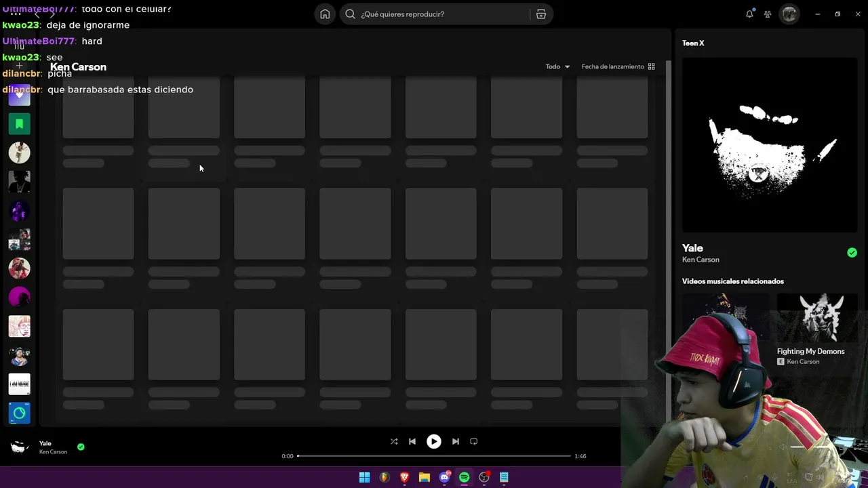Open the notifications bell
Screen dimensions: 868x488
pos(749,14)
